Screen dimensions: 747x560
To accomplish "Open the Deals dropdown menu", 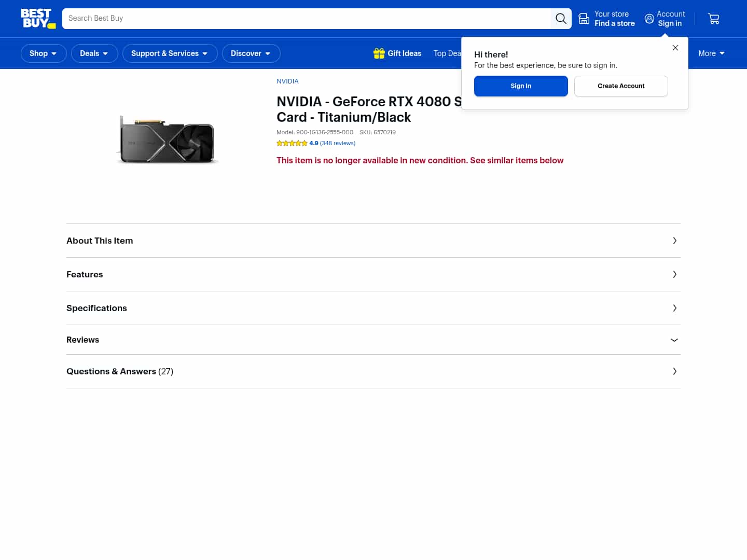I will 94,53.
